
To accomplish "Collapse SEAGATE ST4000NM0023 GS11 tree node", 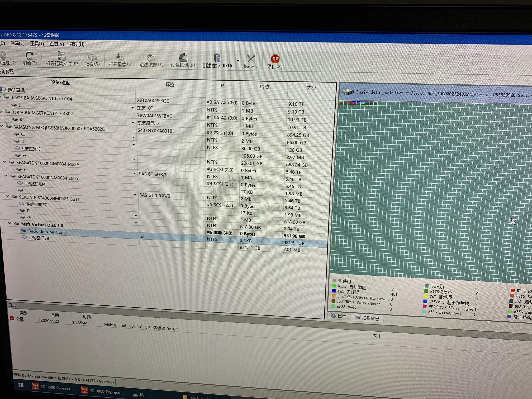I will [x=7, y=196].
